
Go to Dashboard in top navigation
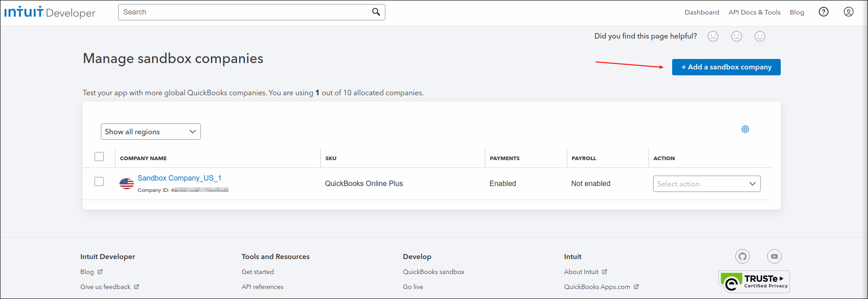tap(702, 12)
